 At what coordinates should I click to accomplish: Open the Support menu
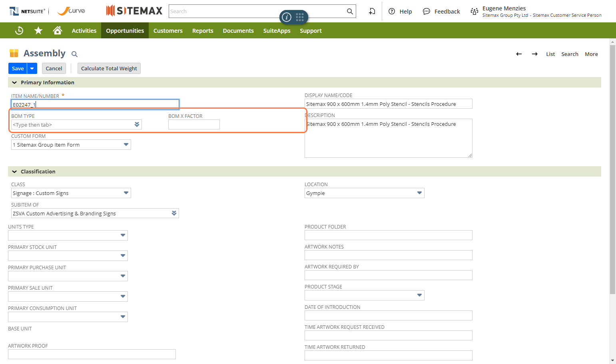[x=311, y=30]
